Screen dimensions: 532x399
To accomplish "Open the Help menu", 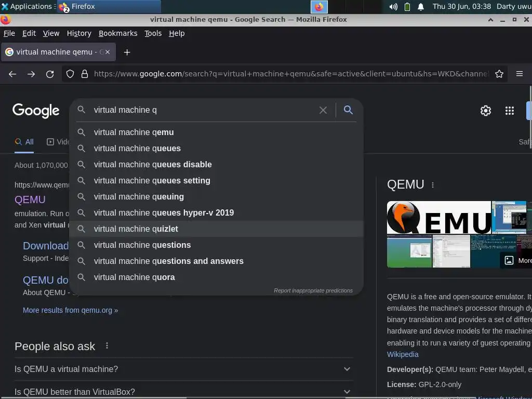I will point(177,33).
